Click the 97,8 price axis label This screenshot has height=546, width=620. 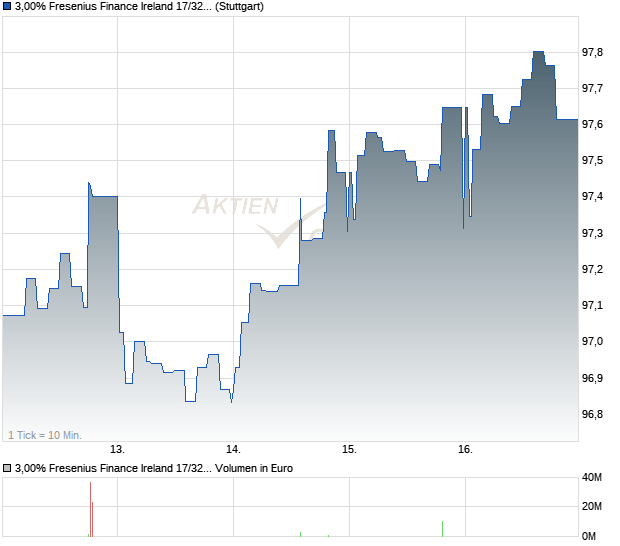point(592,52)
